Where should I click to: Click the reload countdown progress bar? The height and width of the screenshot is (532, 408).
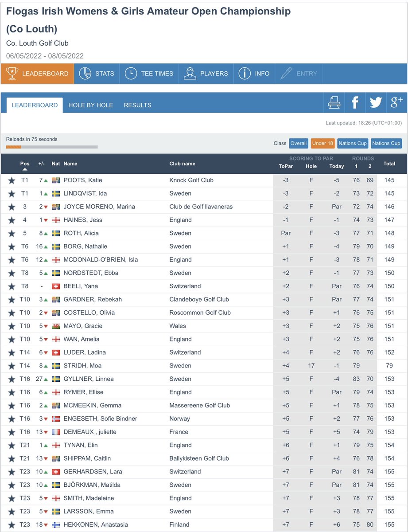[x=52, y=147]
